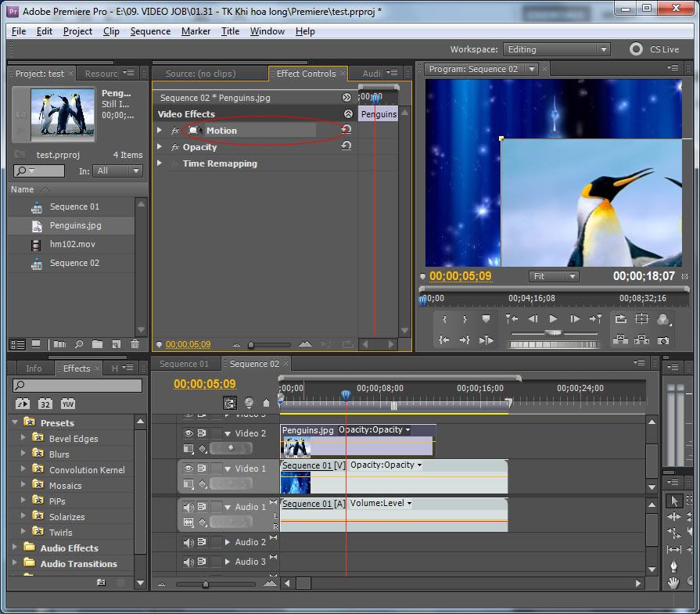Open the Workspace Editing dropdown
This screenshot has width=700, height=614.
(x=556, y=49)
